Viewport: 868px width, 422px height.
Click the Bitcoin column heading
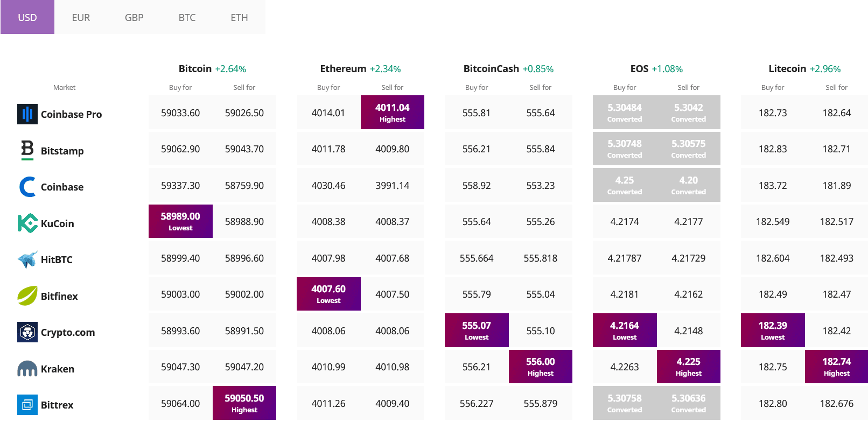195,68
